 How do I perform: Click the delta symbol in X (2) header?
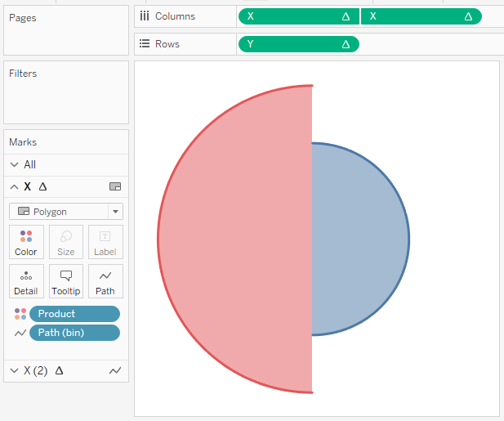pos(59,370)
